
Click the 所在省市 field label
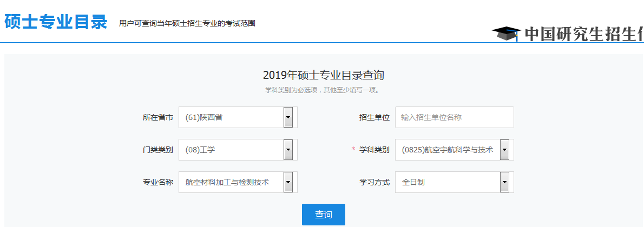(157, 117)
